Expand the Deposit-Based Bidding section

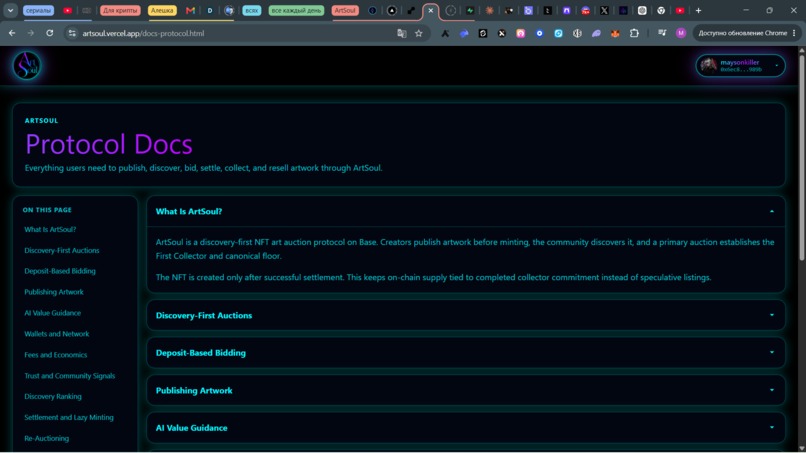click(466, 353)
